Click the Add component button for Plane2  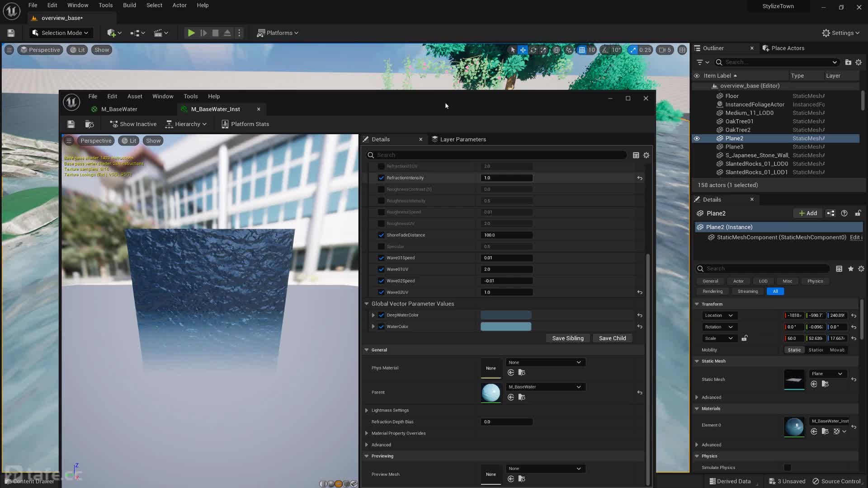point(808,213)
